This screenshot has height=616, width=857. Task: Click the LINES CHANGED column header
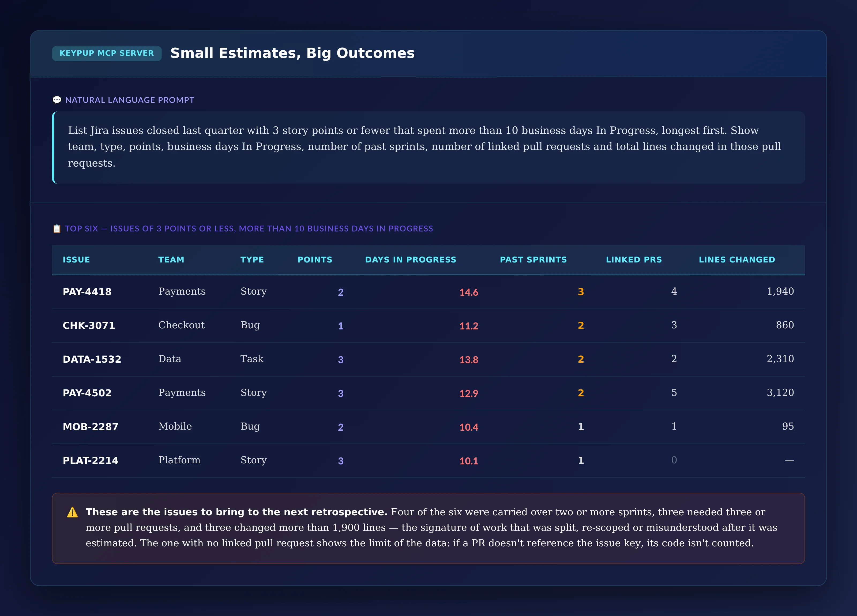click(737, 260)
